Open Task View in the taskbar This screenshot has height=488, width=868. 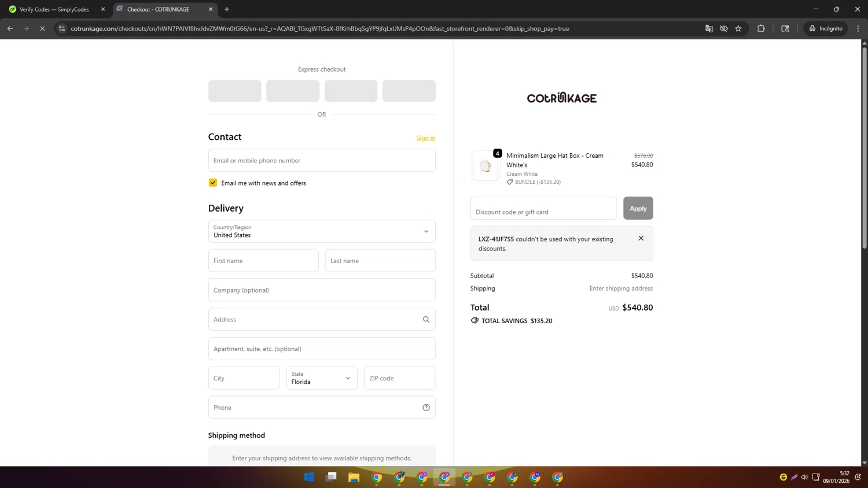click(332, 477)
